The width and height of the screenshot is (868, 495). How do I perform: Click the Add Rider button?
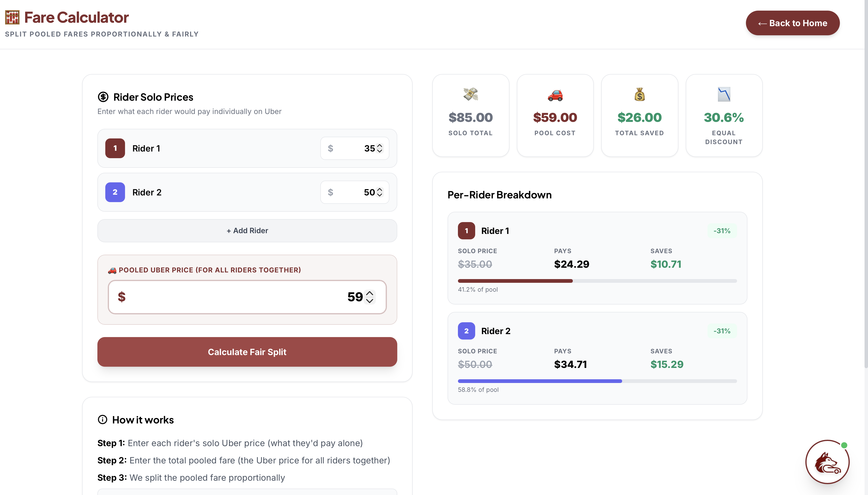(247, 230)
